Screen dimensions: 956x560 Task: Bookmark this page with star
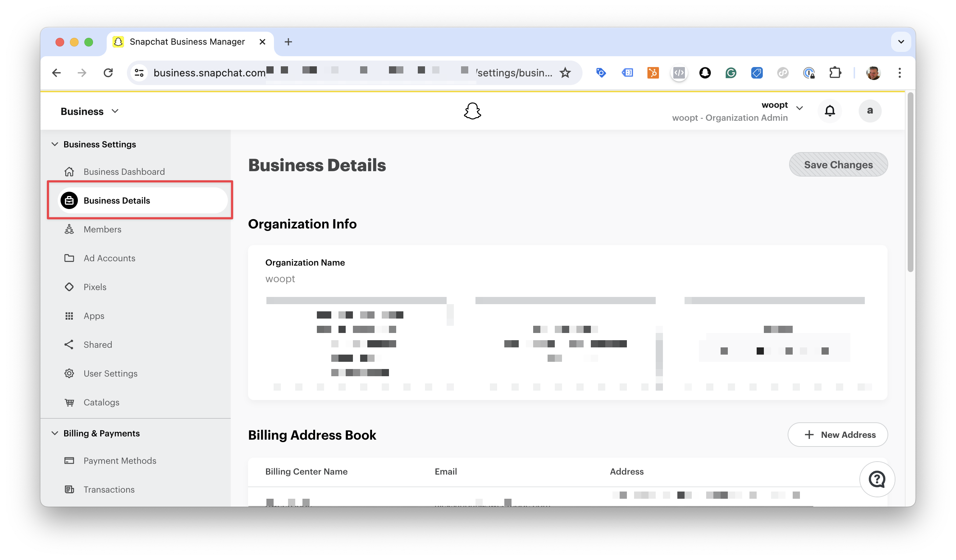(x=565, y=73)
